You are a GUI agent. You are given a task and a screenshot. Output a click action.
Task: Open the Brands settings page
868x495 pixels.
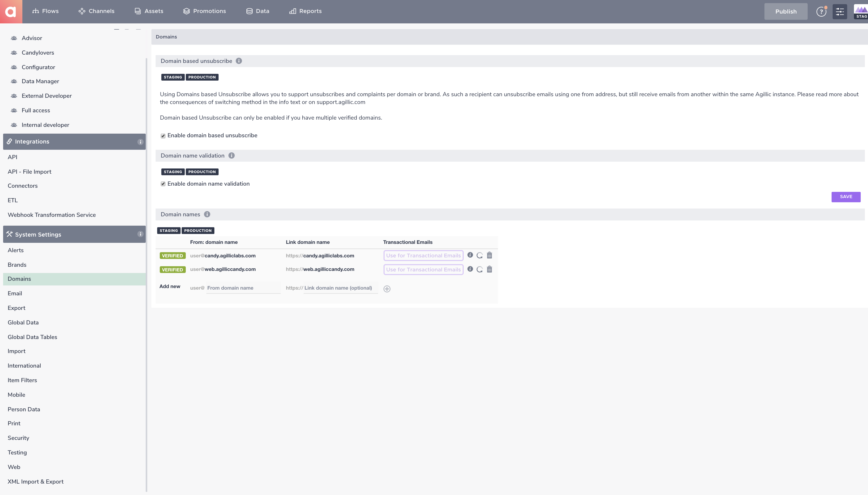(17, 265)
